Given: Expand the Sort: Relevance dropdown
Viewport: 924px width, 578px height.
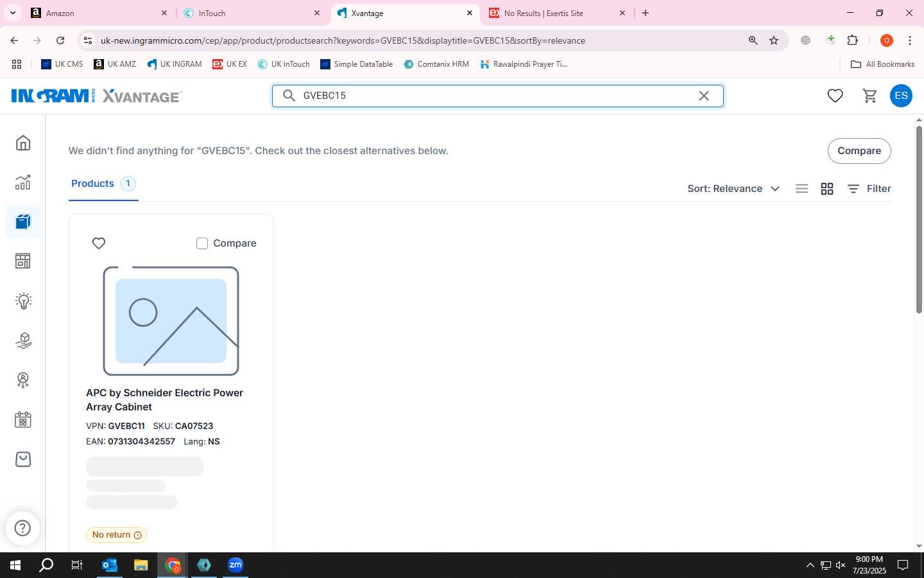Looking at the screenshot, I should pos(733,189).
